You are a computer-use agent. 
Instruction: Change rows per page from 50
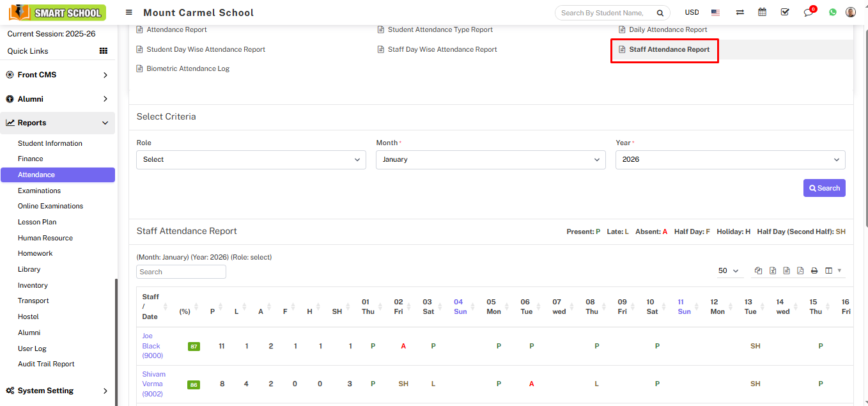click(728, 271)
